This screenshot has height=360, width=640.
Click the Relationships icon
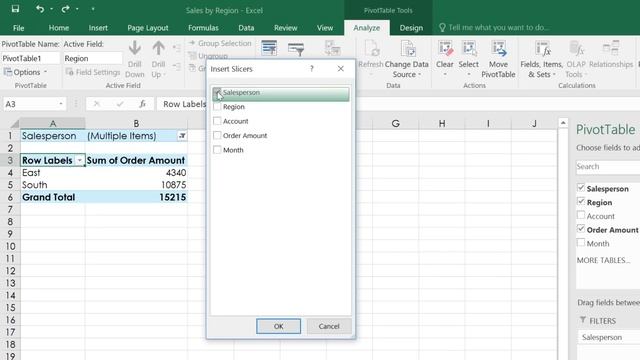(x=611, y=48)
